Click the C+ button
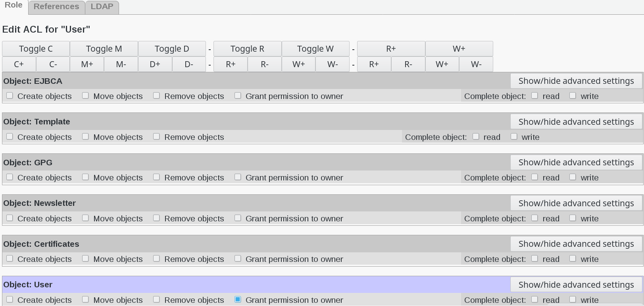 (19, 64)
